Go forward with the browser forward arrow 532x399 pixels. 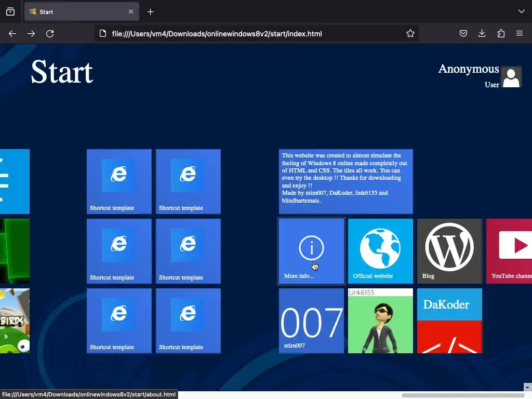(31, 34)
